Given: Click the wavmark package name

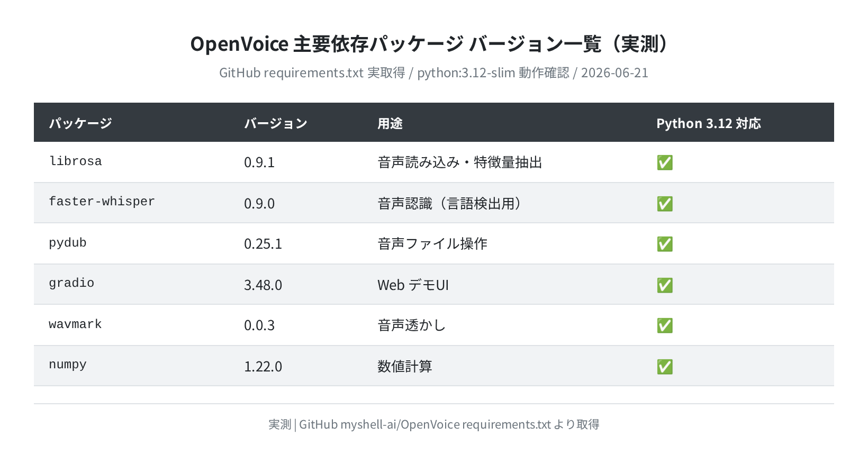Looking at the screenshot, I should point(75,324).
